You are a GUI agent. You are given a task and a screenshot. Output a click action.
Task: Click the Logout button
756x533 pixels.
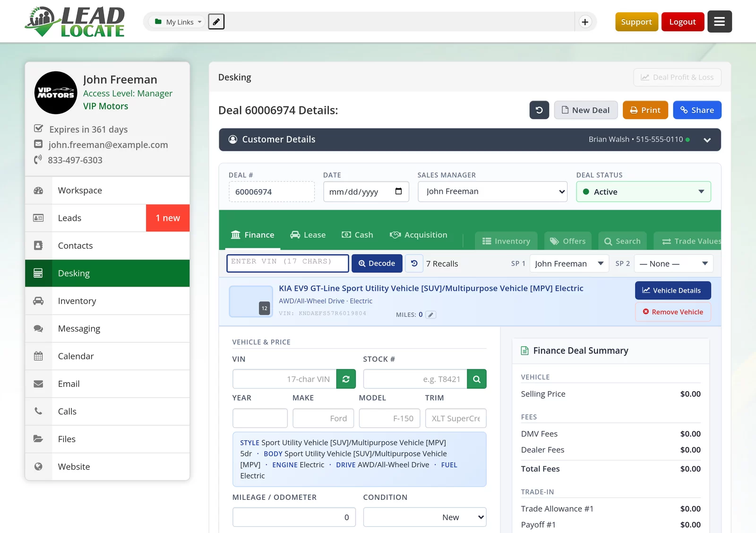[683, 22]
